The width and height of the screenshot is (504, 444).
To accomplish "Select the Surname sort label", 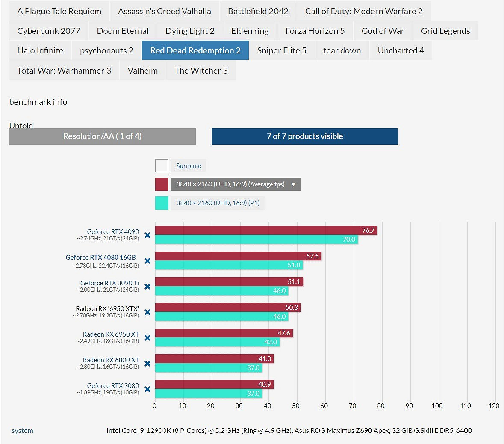I will (x=189, y=166).
